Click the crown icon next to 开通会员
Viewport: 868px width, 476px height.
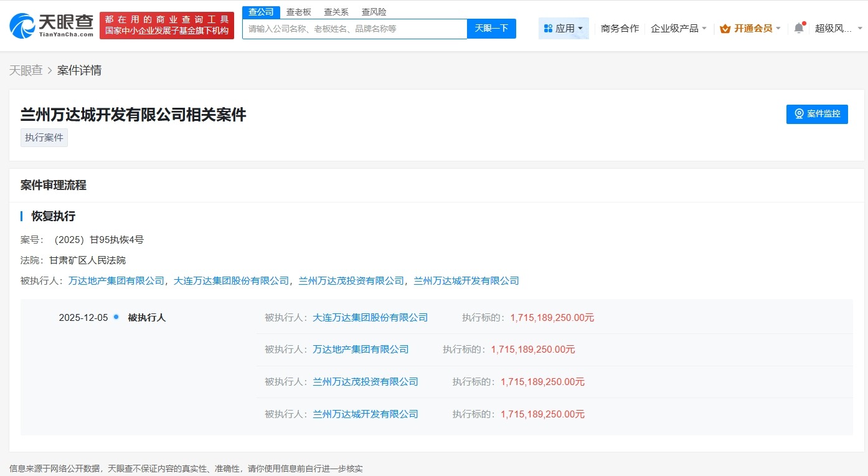[725, 28]
